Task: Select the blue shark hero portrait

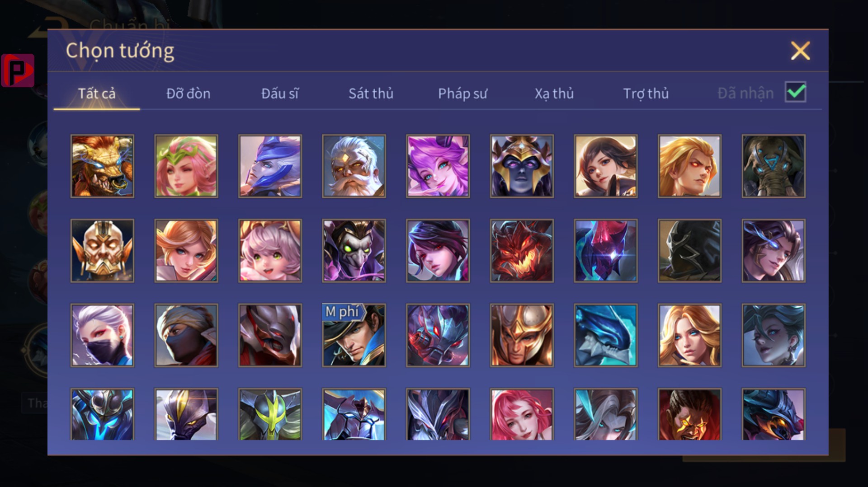Action: tap(606, 335)
